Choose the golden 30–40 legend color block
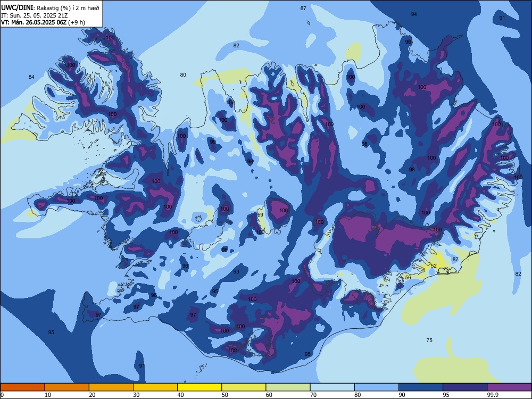532x399 pixels. click(x=155, y=387)
